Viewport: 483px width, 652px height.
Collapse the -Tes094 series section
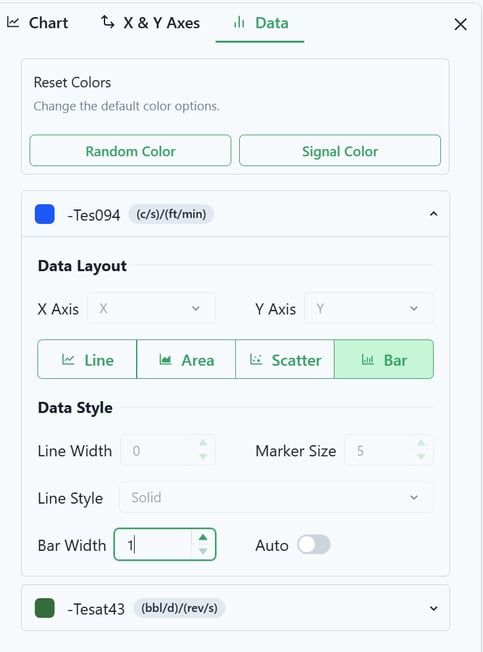(x=434, y=214)
